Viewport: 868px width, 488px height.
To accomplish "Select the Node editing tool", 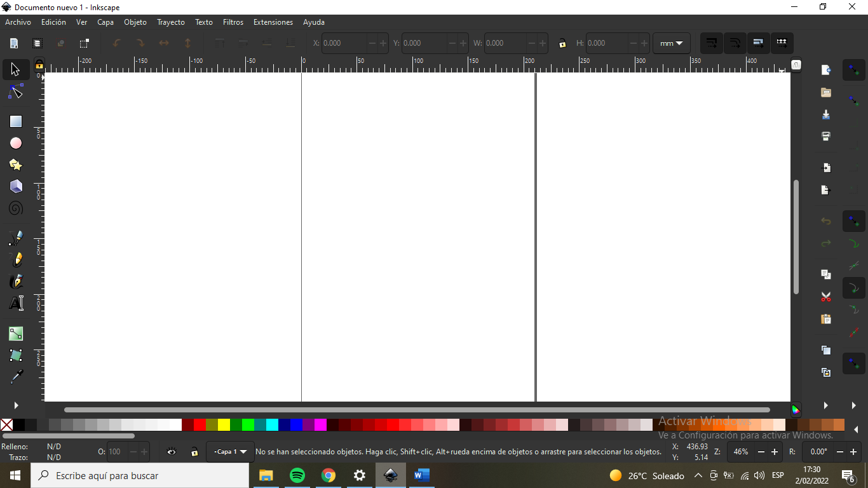I will click(16, 92).
